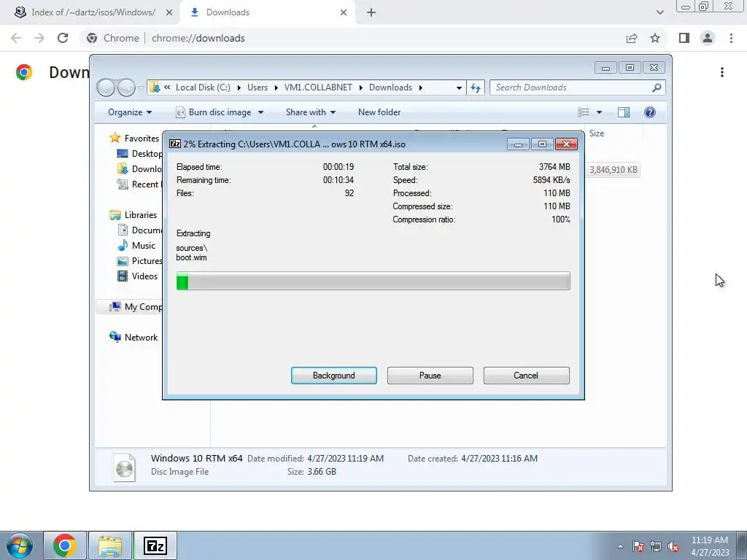Viewport: 747px width, 560px height.
Task: Click the 3,846,910 KB size cell
Action: coord(613,169)
